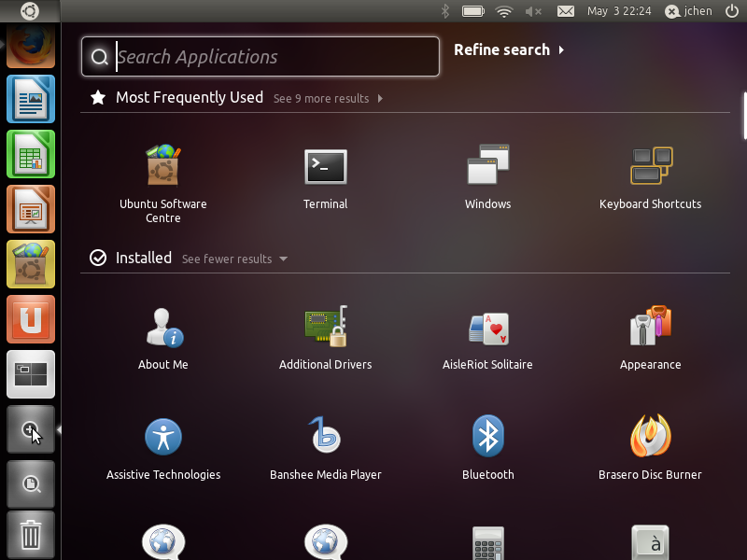Expand Refine search filters
747x560 pixels.
(508, 50)
